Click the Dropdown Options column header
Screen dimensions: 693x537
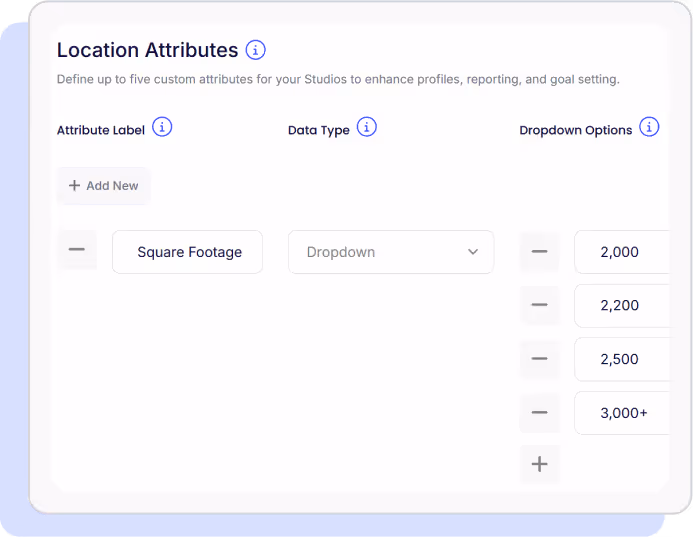pos(576,130)
